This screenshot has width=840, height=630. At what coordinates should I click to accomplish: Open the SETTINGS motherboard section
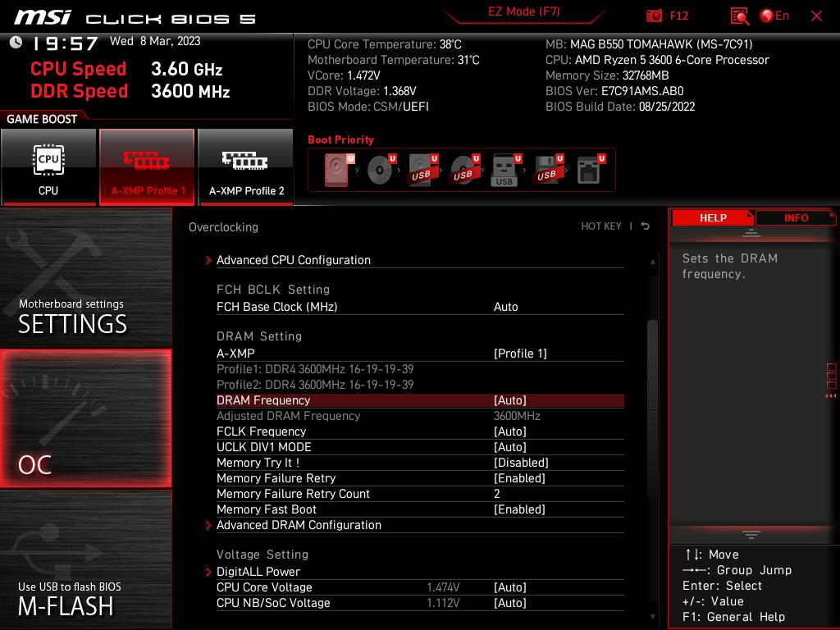point(85,277)
